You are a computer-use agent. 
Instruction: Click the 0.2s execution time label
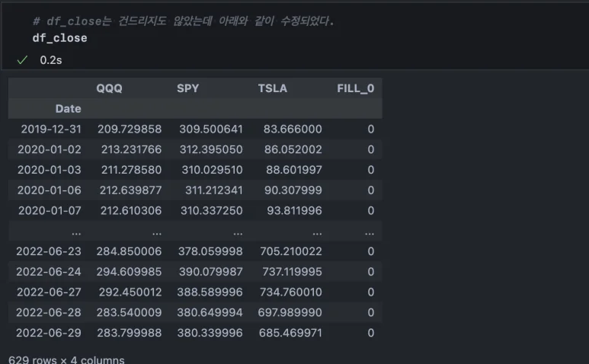50,59
